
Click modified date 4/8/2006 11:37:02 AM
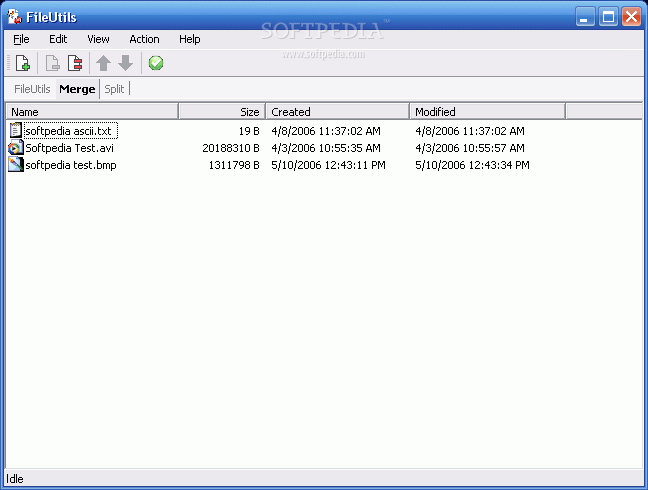pyautogui.click(x=470, y=131)
